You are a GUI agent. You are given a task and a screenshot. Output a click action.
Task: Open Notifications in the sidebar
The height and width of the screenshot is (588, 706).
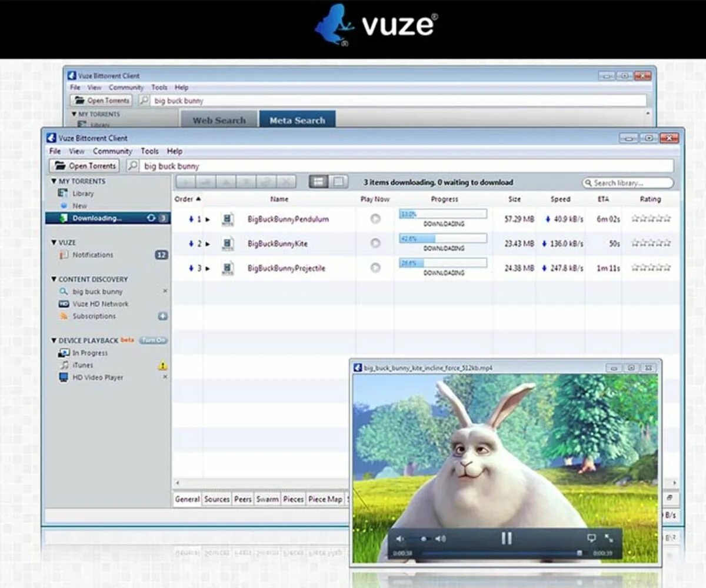click(92, 255)
